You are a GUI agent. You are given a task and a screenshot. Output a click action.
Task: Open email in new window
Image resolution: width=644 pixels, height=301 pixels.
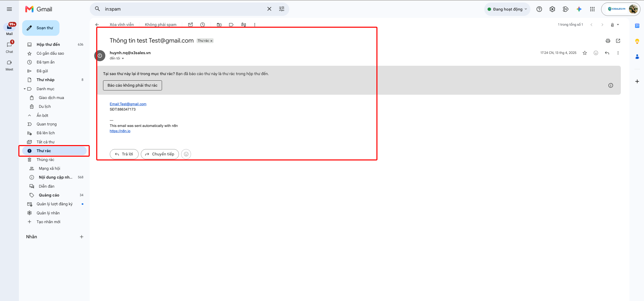(618, 41)
